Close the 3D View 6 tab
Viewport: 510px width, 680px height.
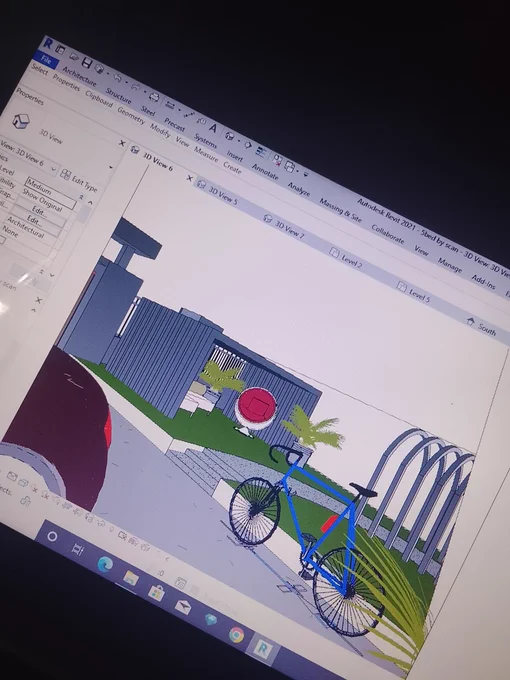click(x=190, y=178)
